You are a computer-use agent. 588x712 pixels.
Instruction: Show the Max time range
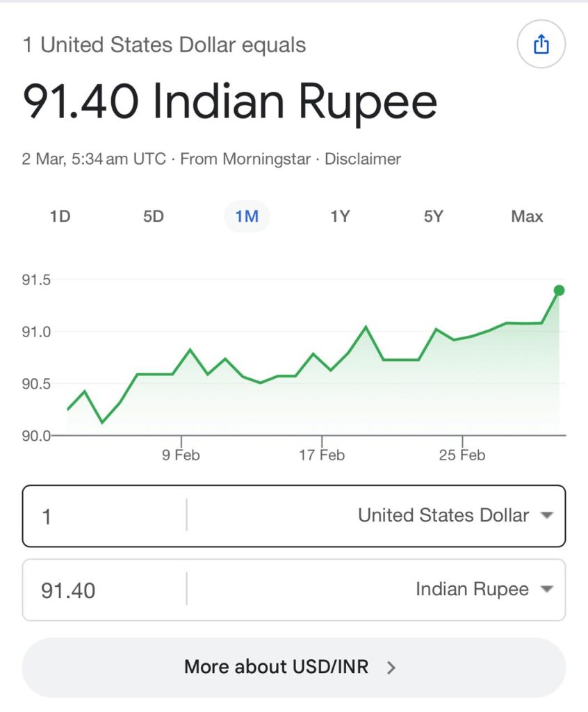click(527, 216)
